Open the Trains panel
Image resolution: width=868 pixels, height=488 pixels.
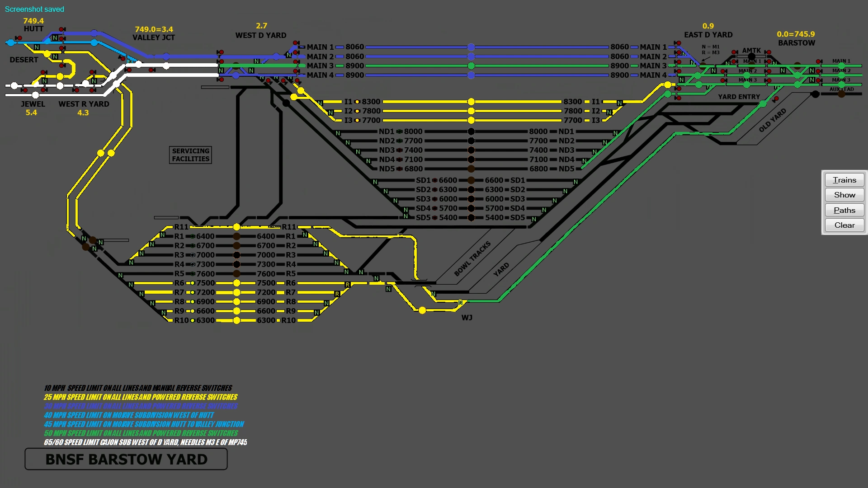pyautogui.click(x=844, y=180)
